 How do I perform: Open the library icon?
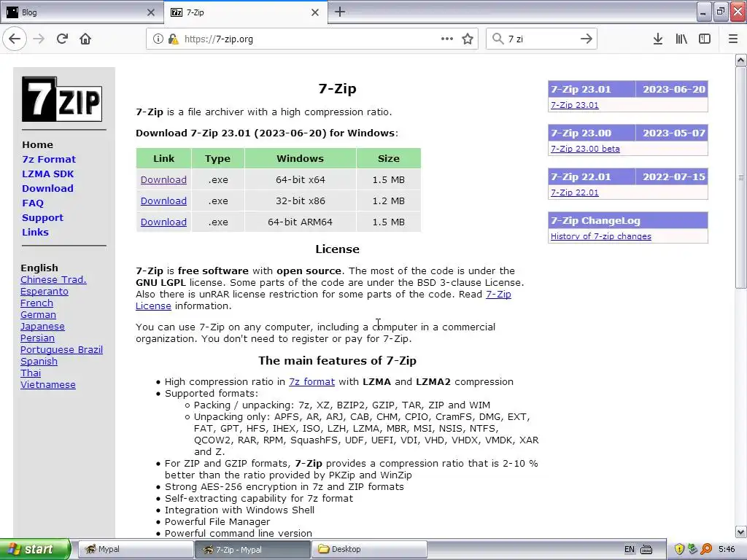(x=681, y=39)
